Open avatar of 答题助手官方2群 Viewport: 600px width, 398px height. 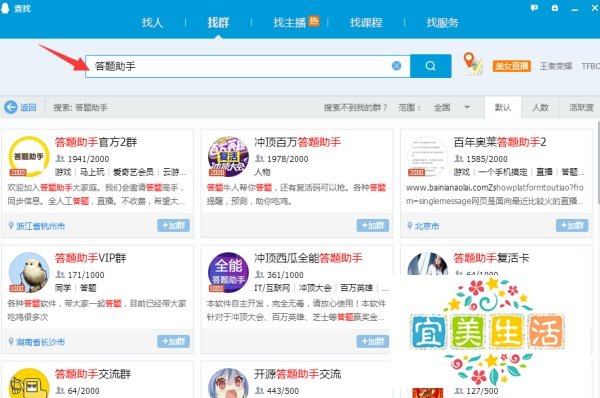pos(29,157)
